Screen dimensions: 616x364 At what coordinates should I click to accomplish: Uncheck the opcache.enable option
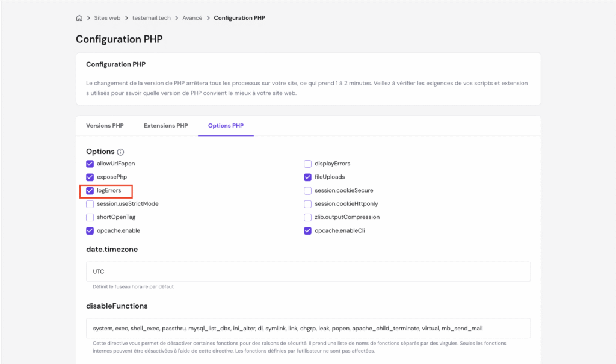coord(90,230)
